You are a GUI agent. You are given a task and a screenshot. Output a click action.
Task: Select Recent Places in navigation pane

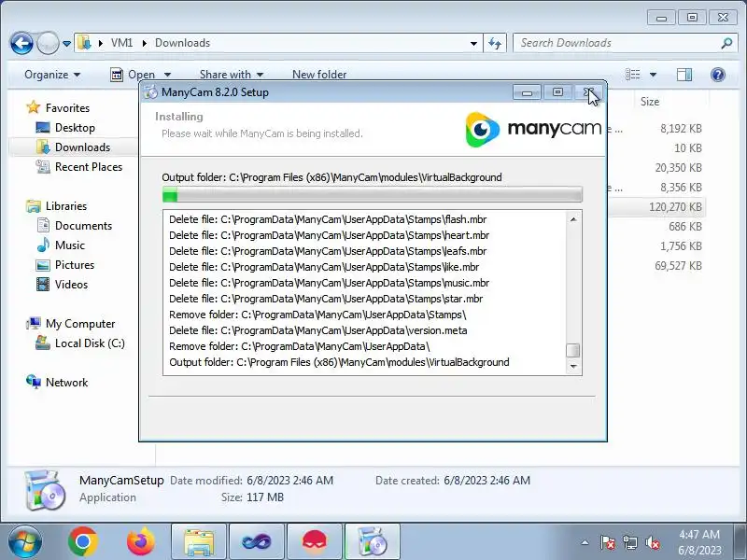(x=89, y=167)
